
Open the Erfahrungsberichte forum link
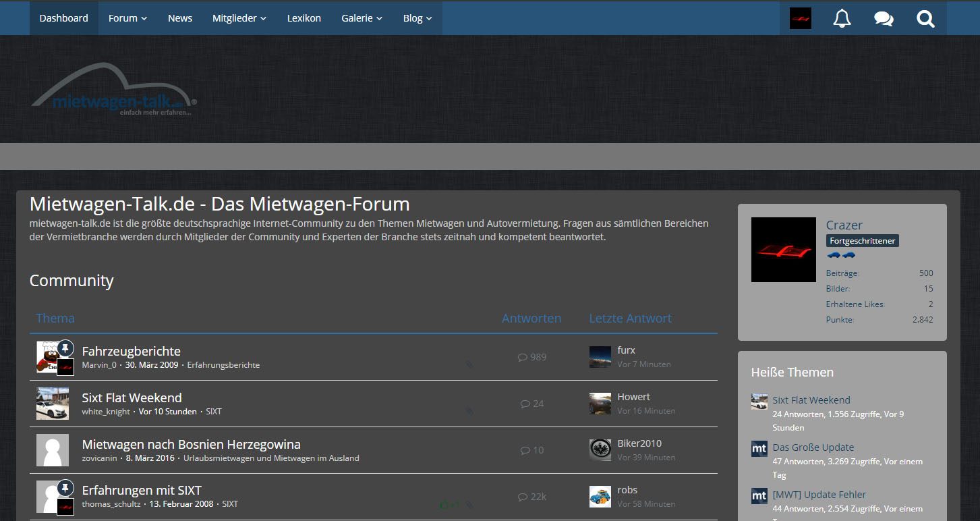pos(223,365)
